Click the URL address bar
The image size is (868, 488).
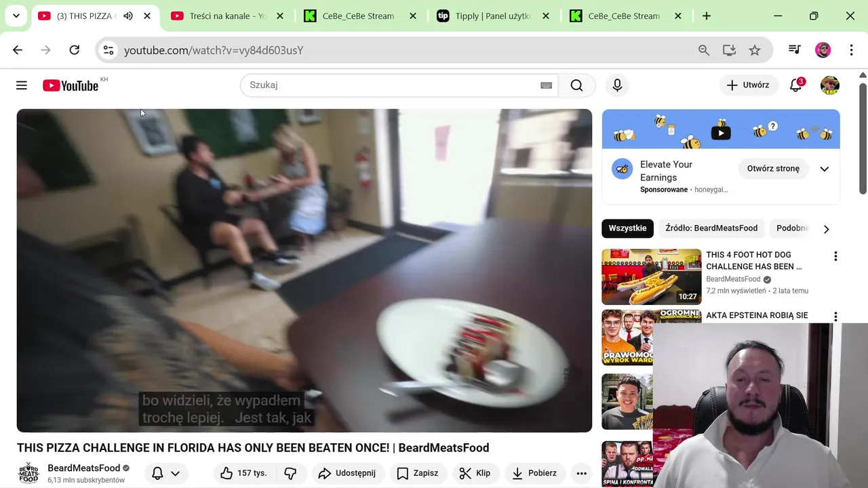407,50
